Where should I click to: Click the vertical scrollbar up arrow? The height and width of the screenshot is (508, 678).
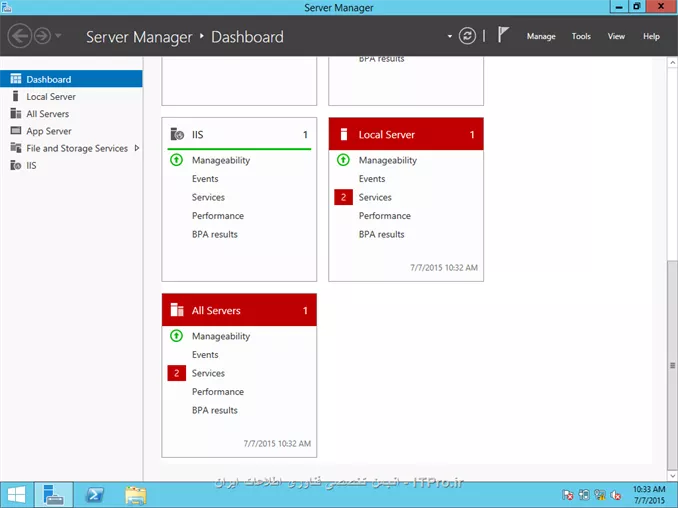672,63
